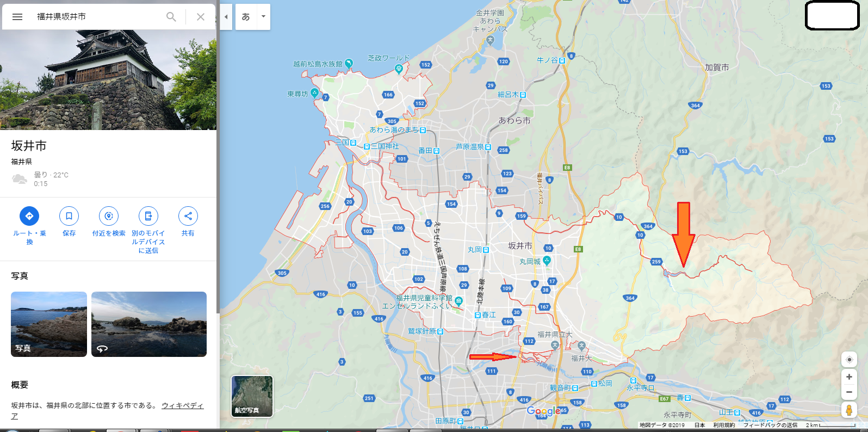The width and height of the screenshot is (868, 432).
Task: Click the side panel vertical scrollbar
Action: pyautogui.click(x=218, y=158)
